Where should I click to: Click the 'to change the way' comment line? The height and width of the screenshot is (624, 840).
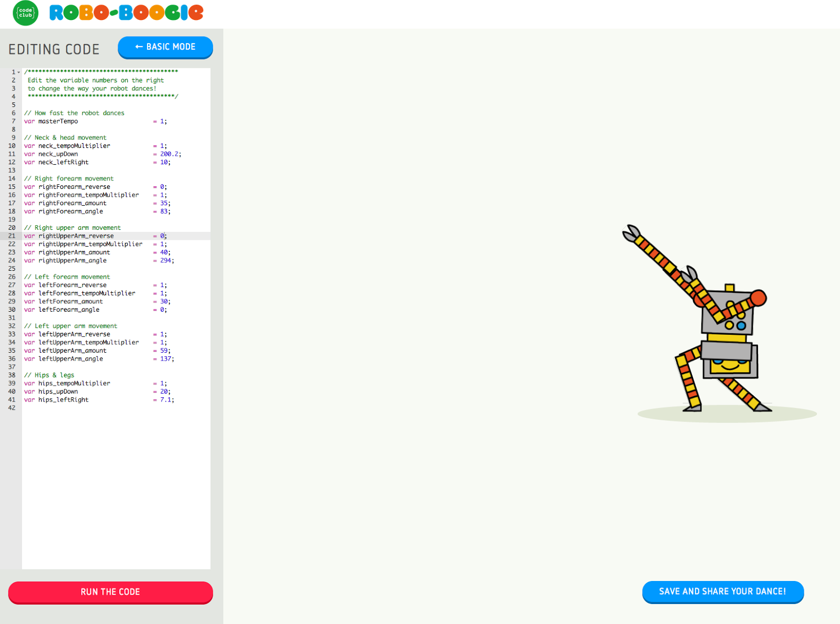(92, 89)
